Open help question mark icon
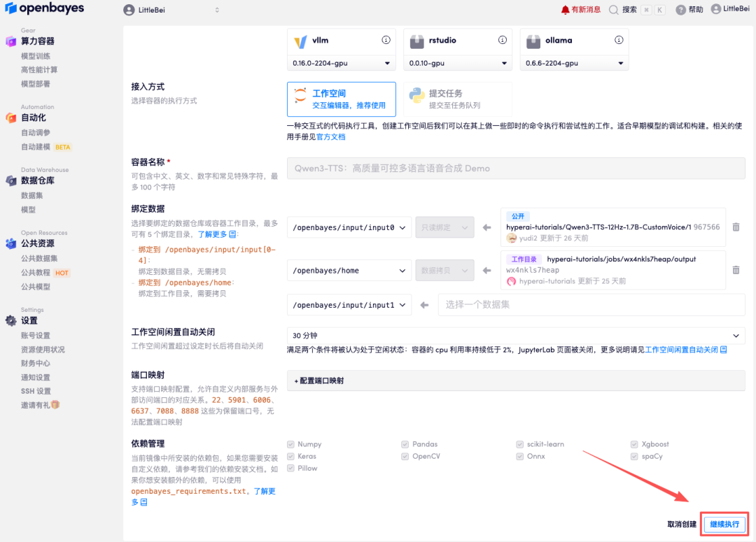 coord(680,10)
